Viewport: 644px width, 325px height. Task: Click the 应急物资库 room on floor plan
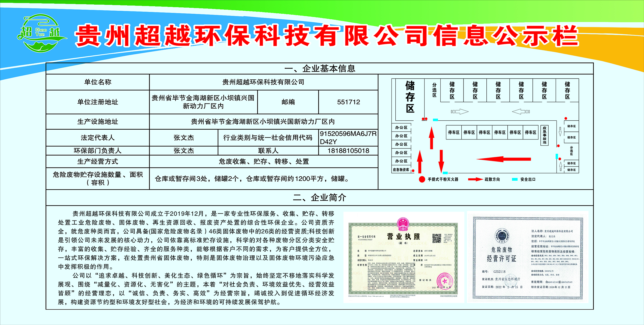click(401, 170)
